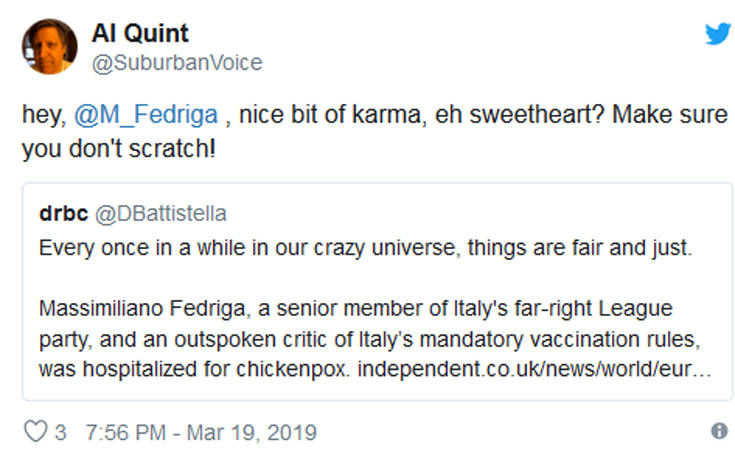
Task: Click the like count number 3
Action: tap(61, 432)
